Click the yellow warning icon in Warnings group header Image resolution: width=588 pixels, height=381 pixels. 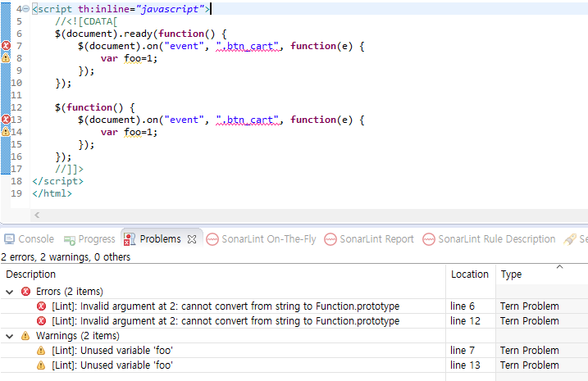(25, 336)
